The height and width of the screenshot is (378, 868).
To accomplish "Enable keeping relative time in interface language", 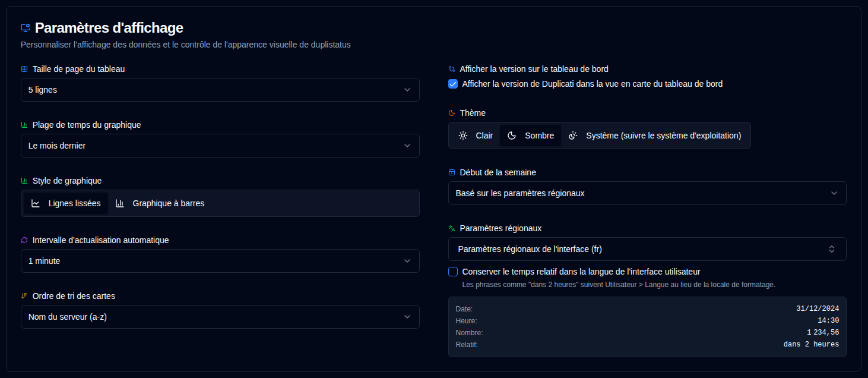I will click(x=453, y=272).
